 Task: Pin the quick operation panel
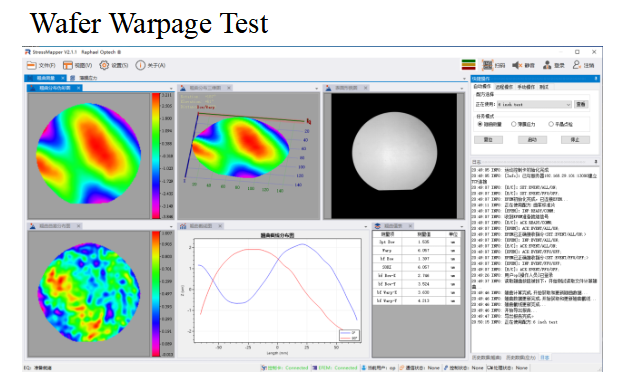click(x=596, y=79)
